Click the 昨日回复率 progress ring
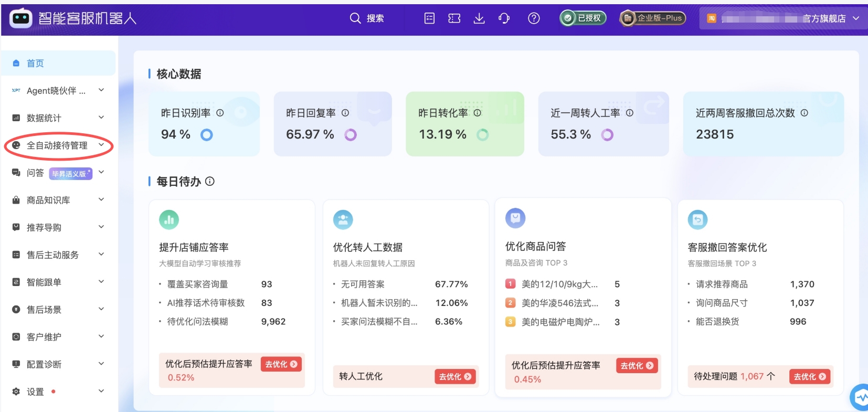The width and height of the screenshot is (868, 412). click(351, 135)
